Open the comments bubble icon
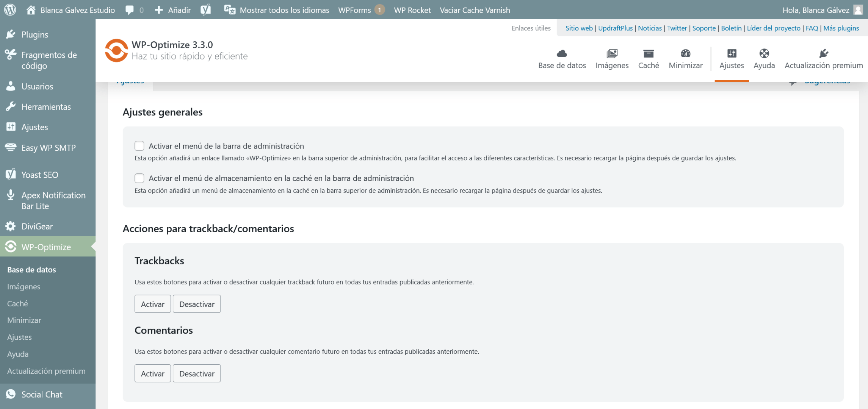The width and height of the screenshot is (868, 409). click(x=130, y=10)
